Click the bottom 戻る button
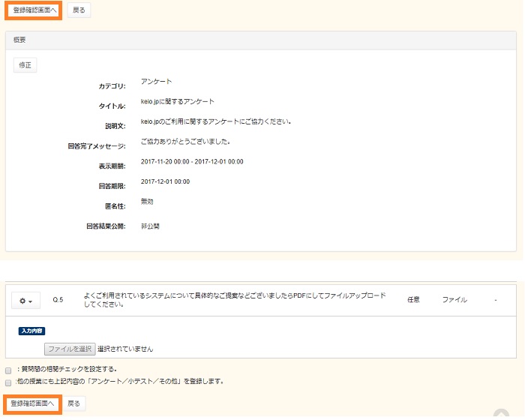The height and width of the screenshot is (420, 525). coord(73,403)
